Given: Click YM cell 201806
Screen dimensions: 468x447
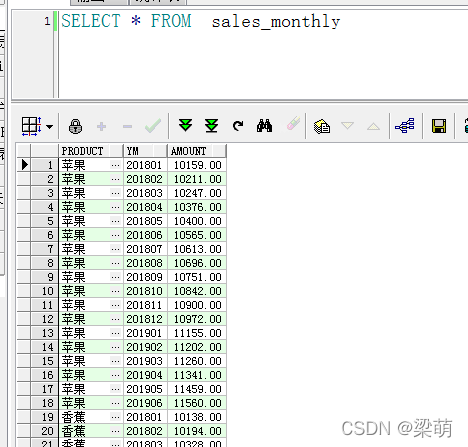Looking at the screenshot, I should tap(145, 235).
